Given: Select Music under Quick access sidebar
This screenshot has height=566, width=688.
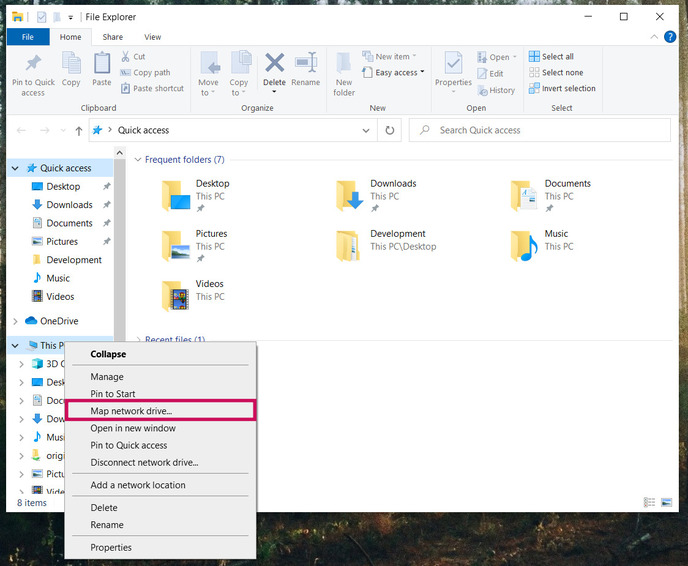Looking at the screenshot, I should point(58,278).
